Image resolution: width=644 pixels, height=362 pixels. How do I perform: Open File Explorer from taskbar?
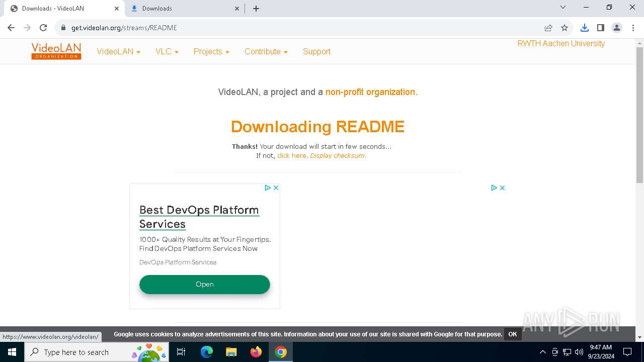tap(231, 352)
